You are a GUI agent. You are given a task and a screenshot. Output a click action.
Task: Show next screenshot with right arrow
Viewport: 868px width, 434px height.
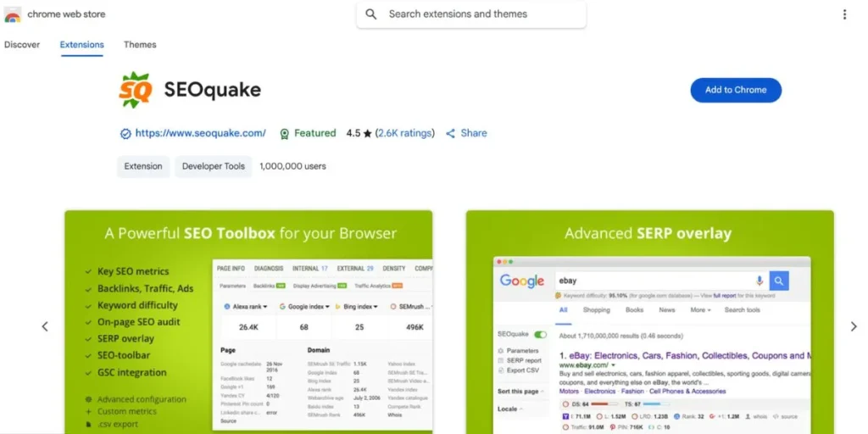[854, 326]
